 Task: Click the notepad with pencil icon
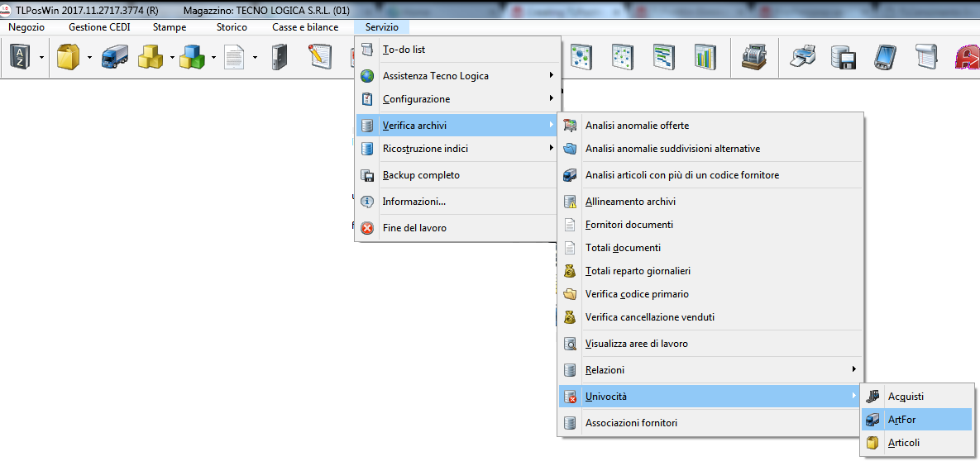pos(320,57)
